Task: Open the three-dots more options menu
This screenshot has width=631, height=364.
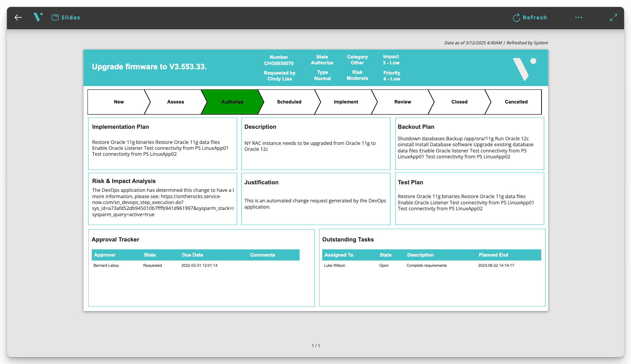Action: tap(579, 17)
